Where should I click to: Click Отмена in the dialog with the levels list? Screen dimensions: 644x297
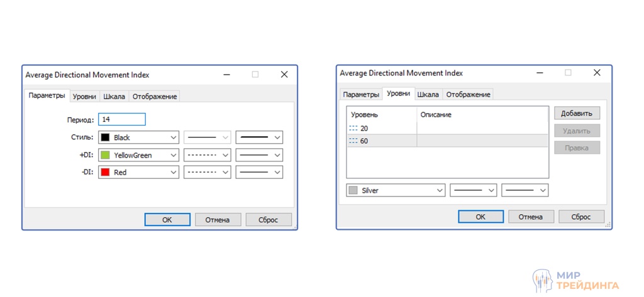(530, 217)
